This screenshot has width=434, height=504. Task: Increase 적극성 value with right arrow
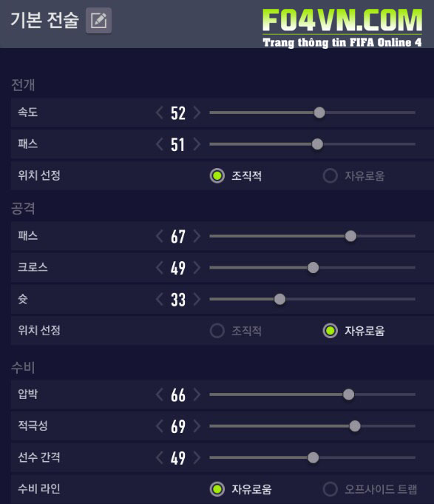[x=197, y=426]
